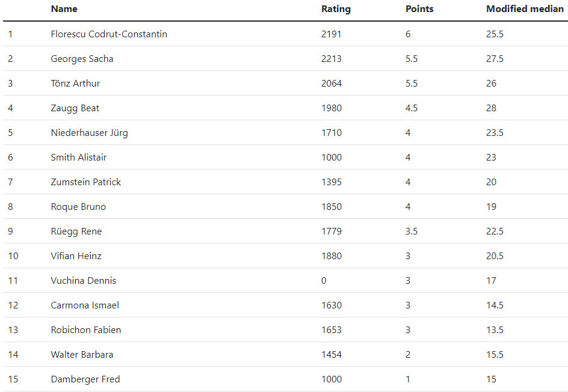
Task: Select Smith Alistair in the table
Action: click(79, 158)
